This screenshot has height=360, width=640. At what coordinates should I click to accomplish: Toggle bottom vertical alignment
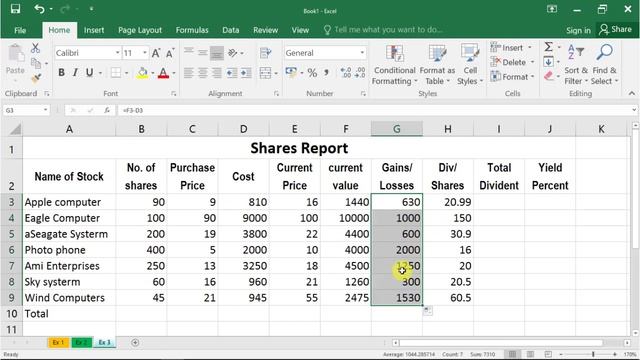217,53
